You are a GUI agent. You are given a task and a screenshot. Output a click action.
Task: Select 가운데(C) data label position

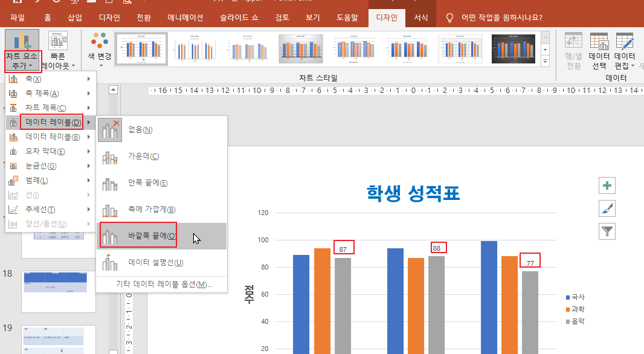point(162,156)
